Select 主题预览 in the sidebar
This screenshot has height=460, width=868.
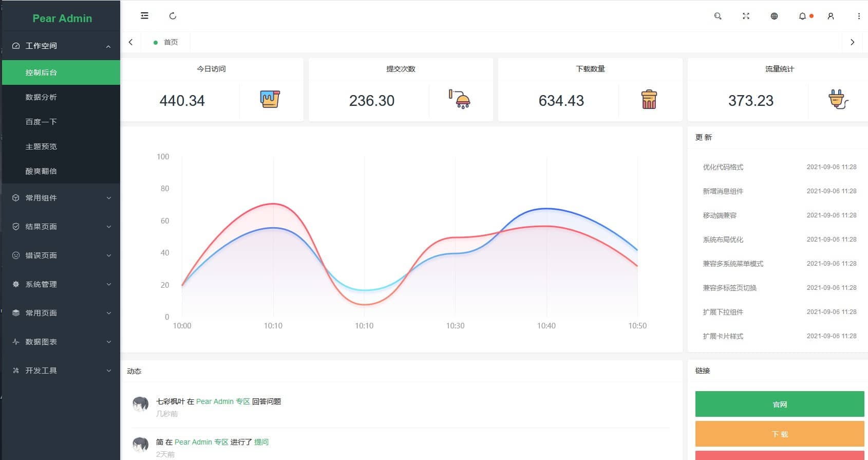41,146
